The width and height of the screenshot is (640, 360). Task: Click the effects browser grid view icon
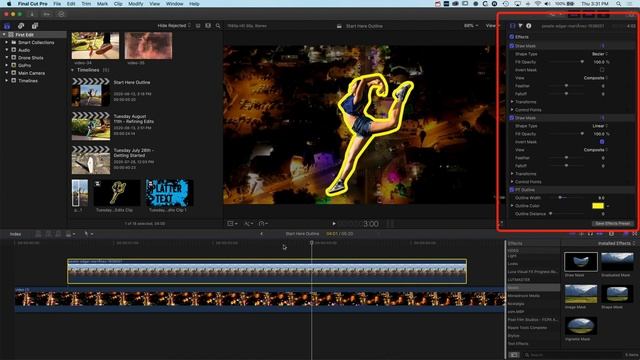tap(514, 355)
